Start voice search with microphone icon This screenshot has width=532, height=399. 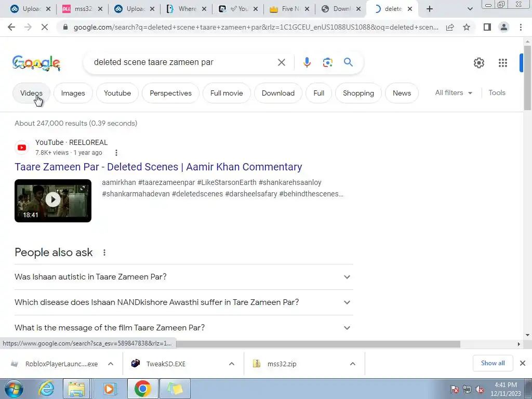pyautogui.click(x=307, y=62)
